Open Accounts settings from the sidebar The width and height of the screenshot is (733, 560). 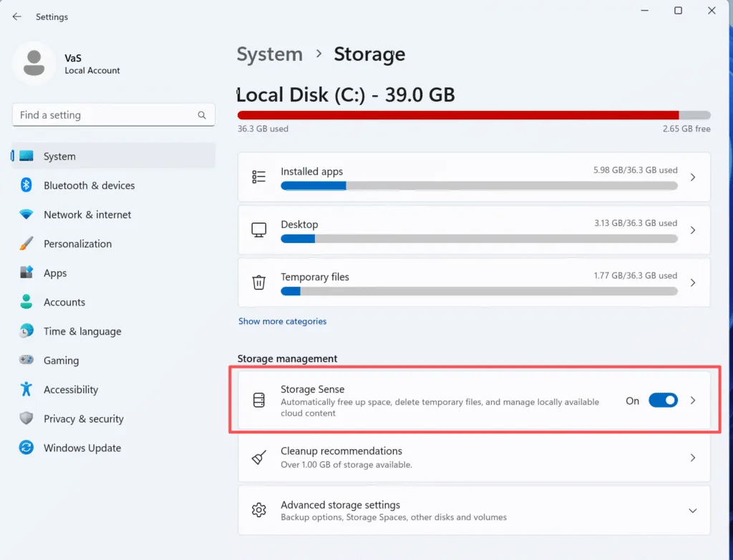point(25,302)
